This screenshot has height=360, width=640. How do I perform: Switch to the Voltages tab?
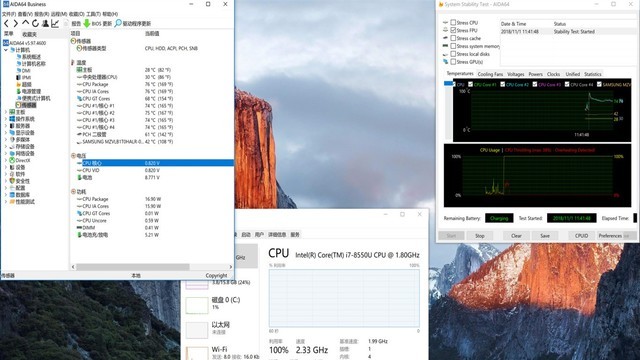[x=516, y=74]
